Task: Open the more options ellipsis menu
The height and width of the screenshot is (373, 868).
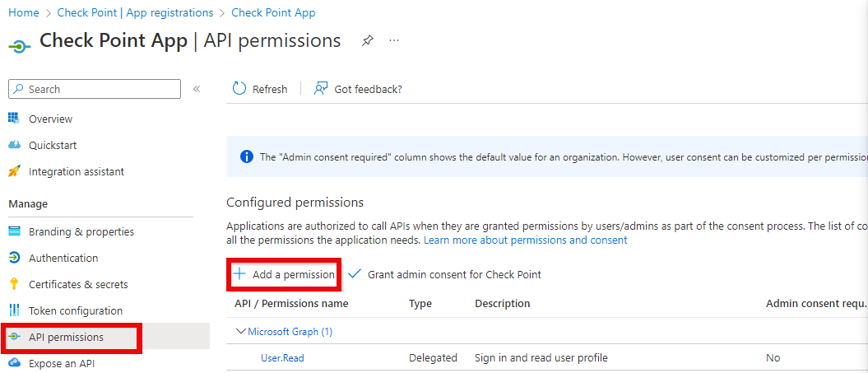Action: [x=394, y=40]
